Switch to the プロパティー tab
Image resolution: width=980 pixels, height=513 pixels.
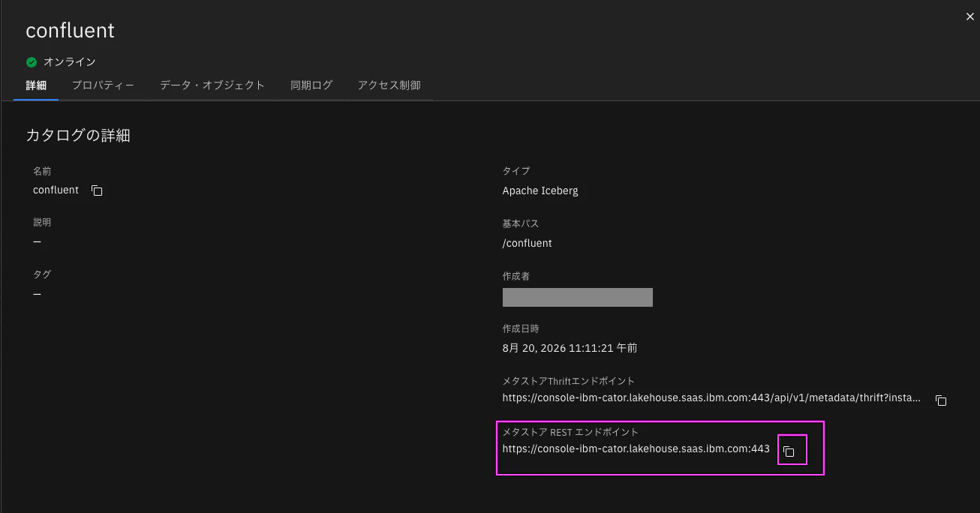click(103, 85)
